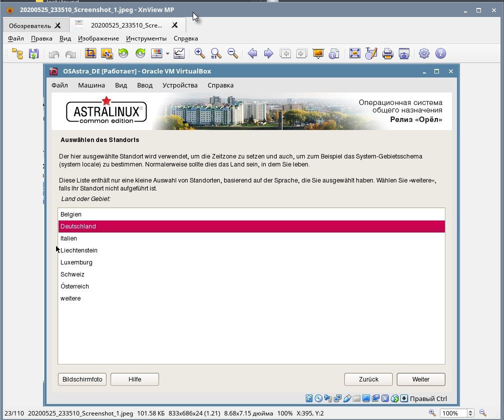The image size is (504, 420).
Task: Select Belgien in the country list
Action: (251, 214)
